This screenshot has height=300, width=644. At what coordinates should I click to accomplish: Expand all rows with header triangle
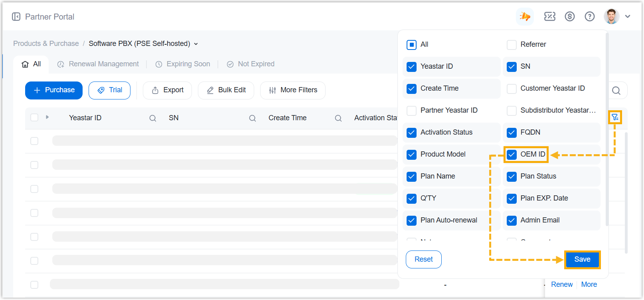[x=47, y=117]
